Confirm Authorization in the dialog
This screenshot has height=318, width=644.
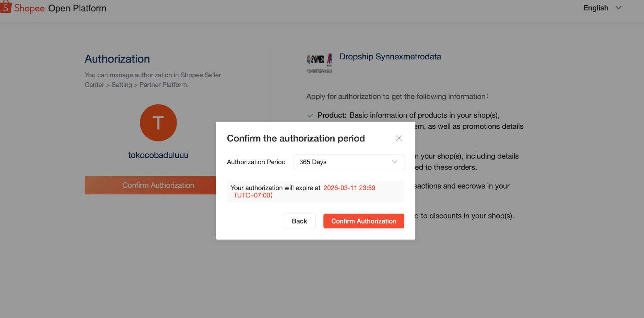pos(363,221)
